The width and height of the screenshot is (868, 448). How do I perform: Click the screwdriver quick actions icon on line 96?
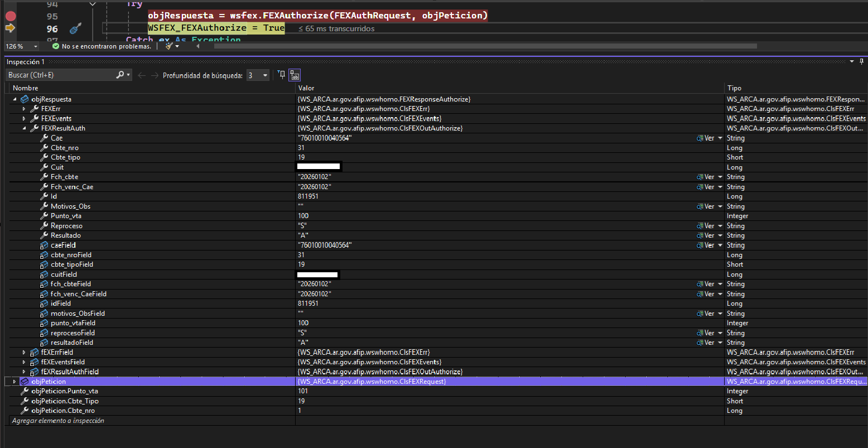coord(75,29)
